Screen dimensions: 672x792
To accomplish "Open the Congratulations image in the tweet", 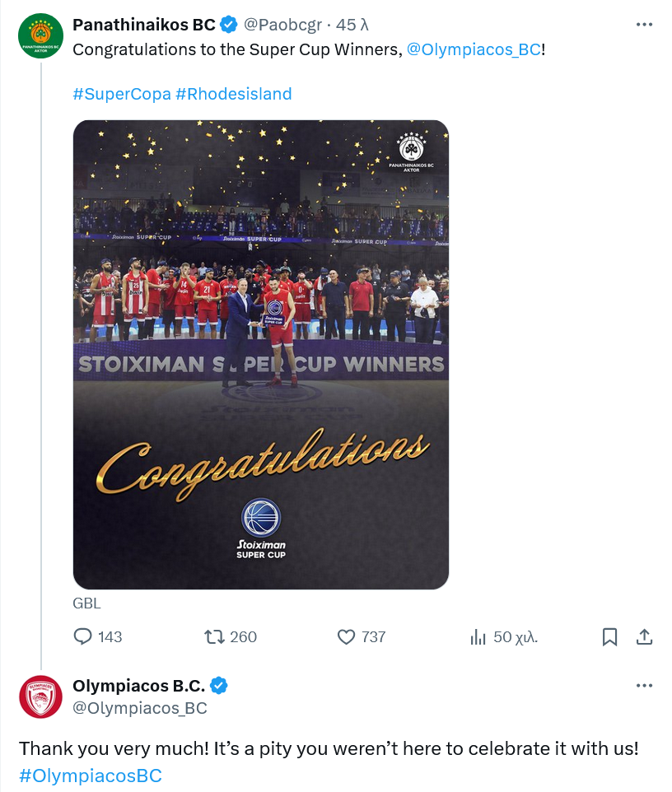I will [261, 354].
